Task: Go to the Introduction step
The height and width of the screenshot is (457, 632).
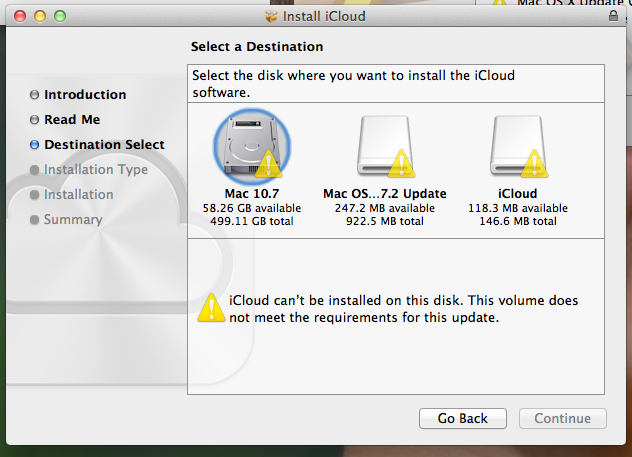Action: tap(85, 94)
